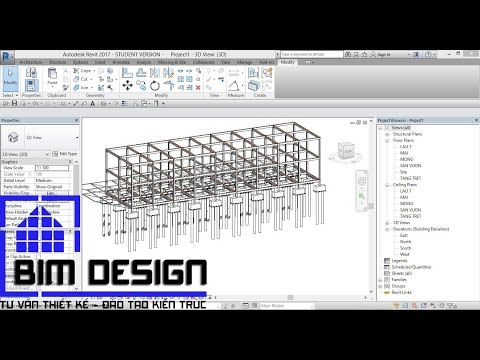Save project from Quick Access Toolbar
This screenshot has height=360, width=480.
(14, 104)
